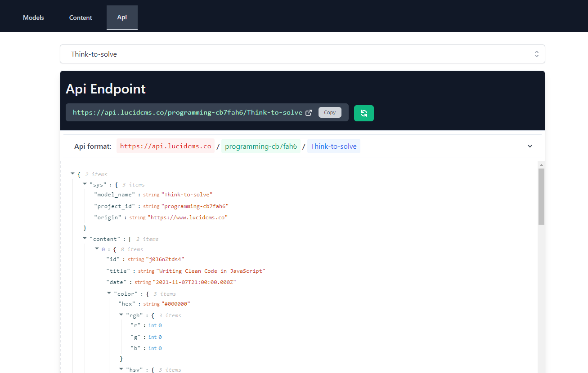Click the "model_name" key
The height and width of the screenshot is (373, 588).
point(114,195)
